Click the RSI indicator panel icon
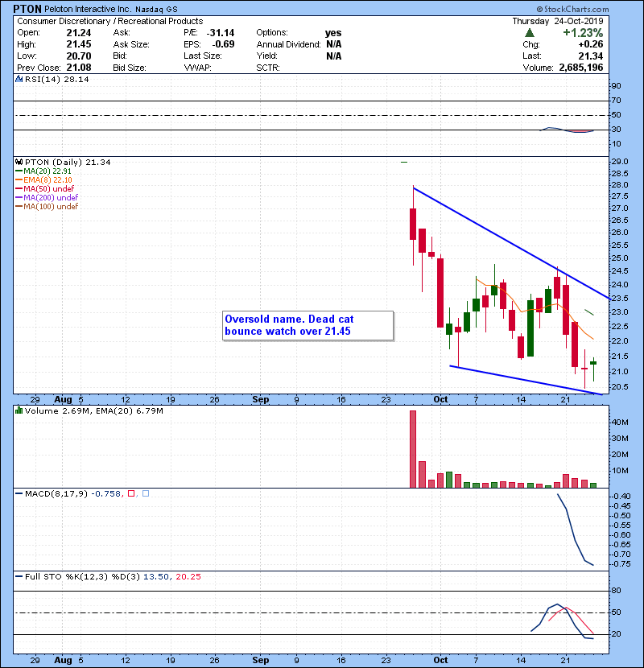 19,79
